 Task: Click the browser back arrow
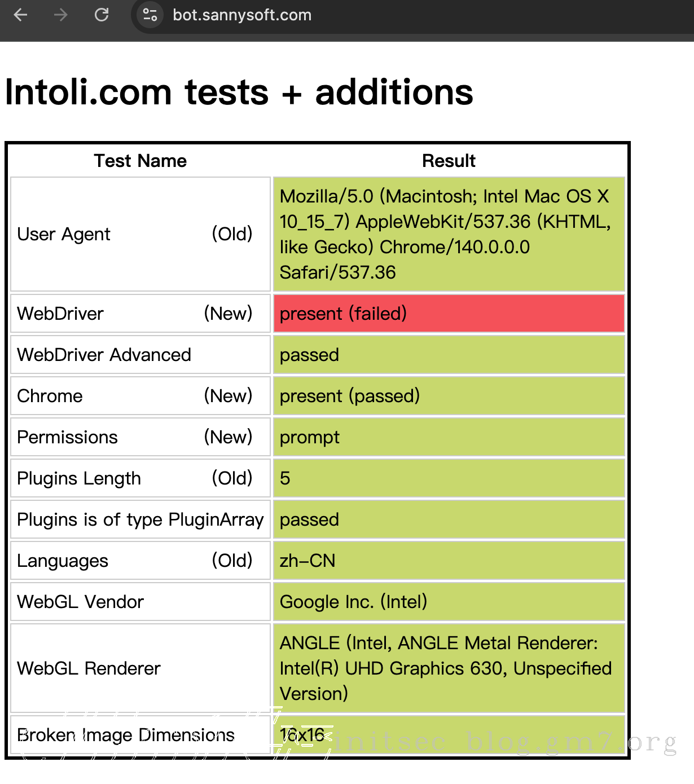click(x=21, y=15)
